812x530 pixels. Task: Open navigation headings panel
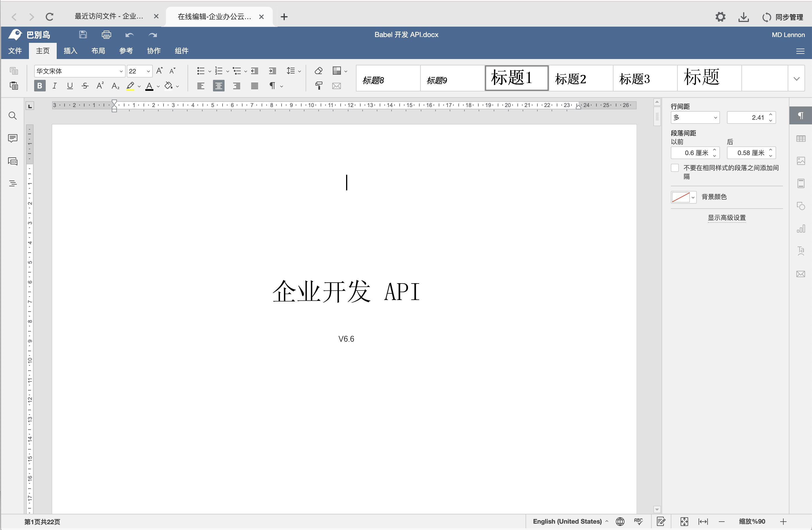[13, 183]
